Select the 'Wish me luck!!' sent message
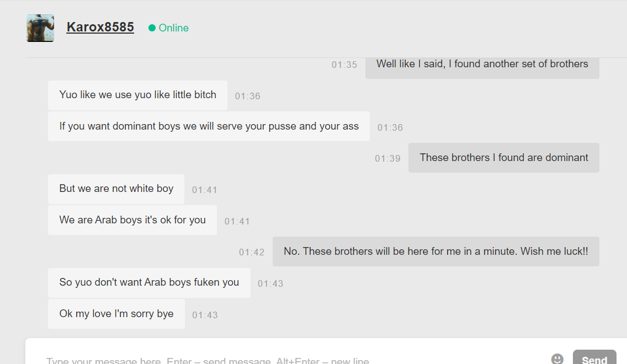Image resolution: width=627 pixels, height=364 pixels. pyautogui.click(x=436, y=251)
